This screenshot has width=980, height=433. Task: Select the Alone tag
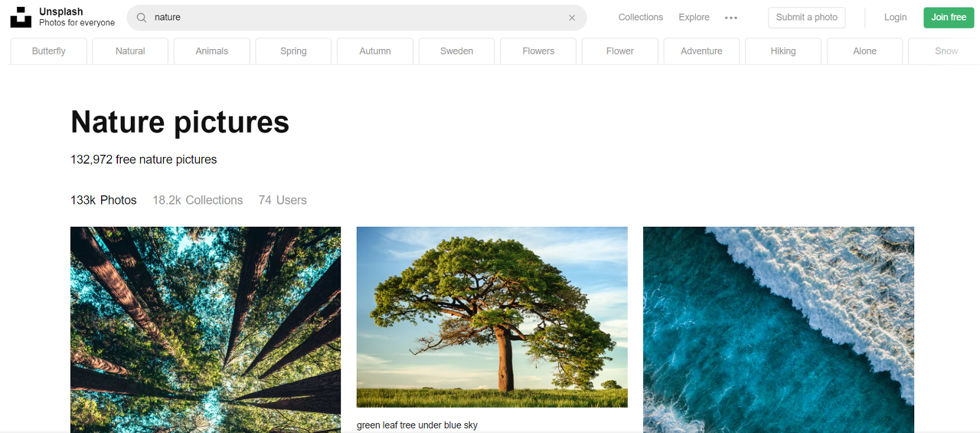coord(865,51)
